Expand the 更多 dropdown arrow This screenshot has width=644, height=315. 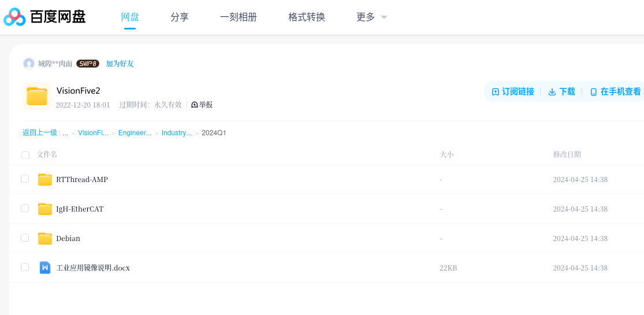point(384,17)
